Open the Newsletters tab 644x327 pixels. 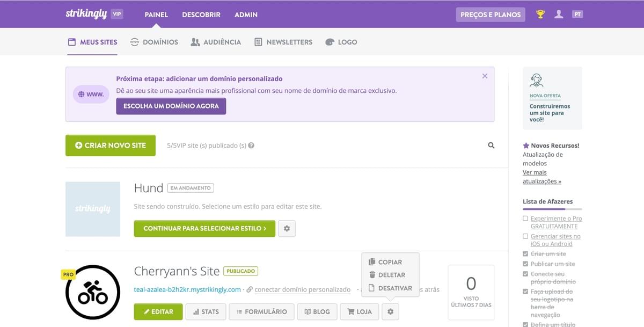(283, 42)
